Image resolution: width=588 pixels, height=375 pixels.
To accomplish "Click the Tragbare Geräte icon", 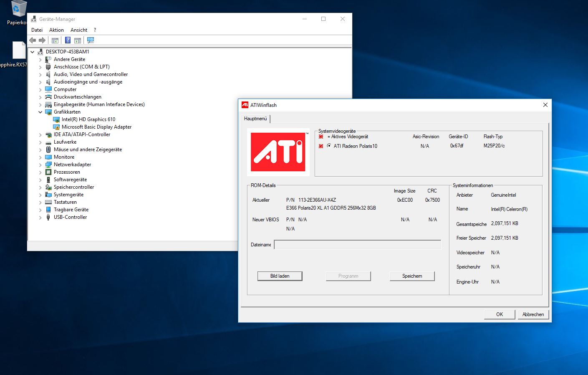I will pyautogui.click(x=48, y=210).
